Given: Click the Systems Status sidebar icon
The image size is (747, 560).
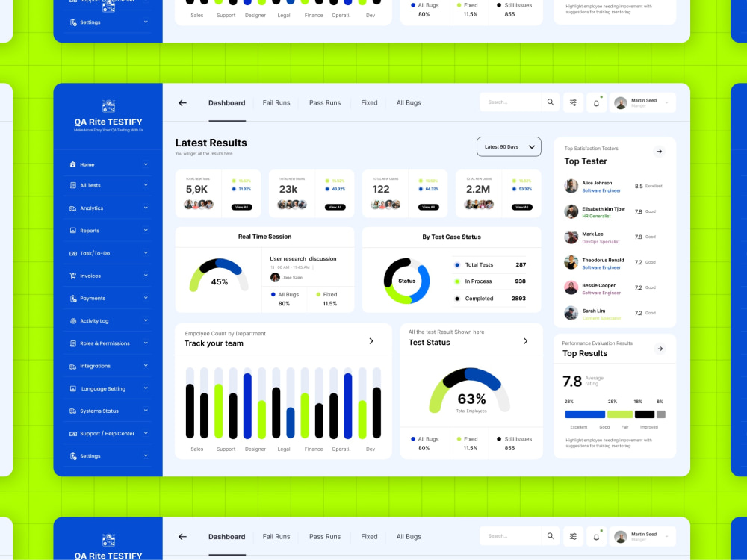Looking at the screenshot, I should click(73, 411).
